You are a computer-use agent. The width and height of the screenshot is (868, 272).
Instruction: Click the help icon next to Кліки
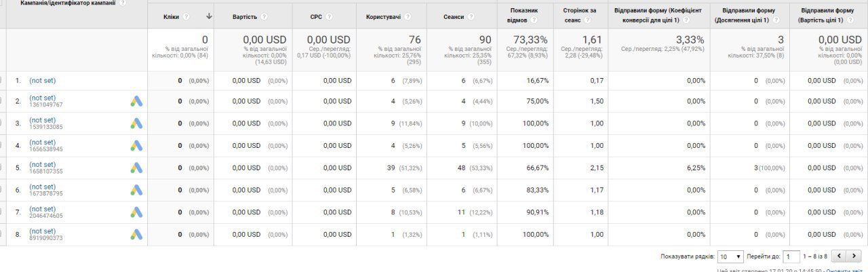tap(186, 16)
